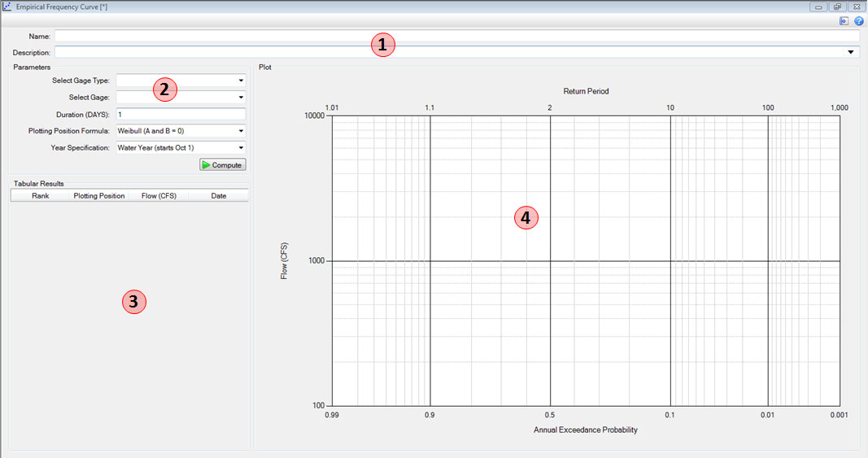This screenshot has height=458, width=868.
Task: Click the Flow (CFS) column header
Action: coord(159,195)
